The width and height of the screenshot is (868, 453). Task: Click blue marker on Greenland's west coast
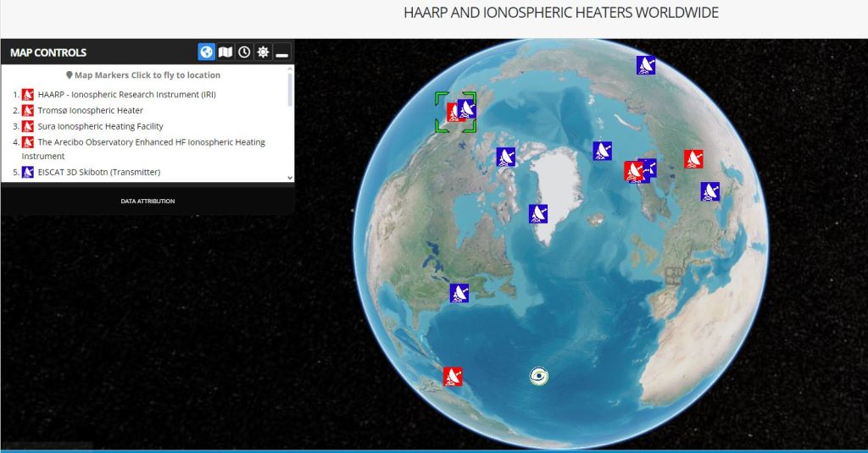point(538,213)
